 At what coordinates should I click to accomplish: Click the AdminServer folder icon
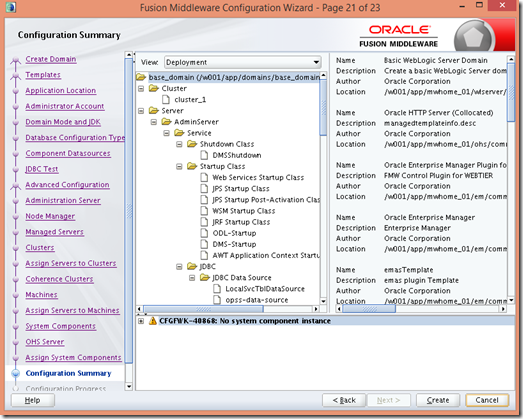tap(166, 122)
